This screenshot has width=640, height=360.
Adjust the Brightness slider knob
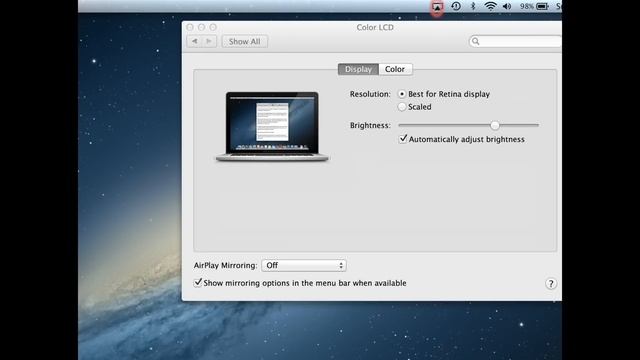pyautogui.click(x=495, y=125)
